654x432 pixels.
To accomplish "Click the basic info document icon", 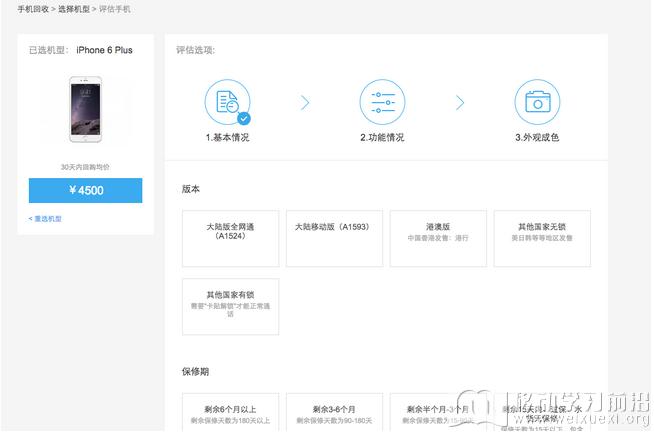I will 227,102.
